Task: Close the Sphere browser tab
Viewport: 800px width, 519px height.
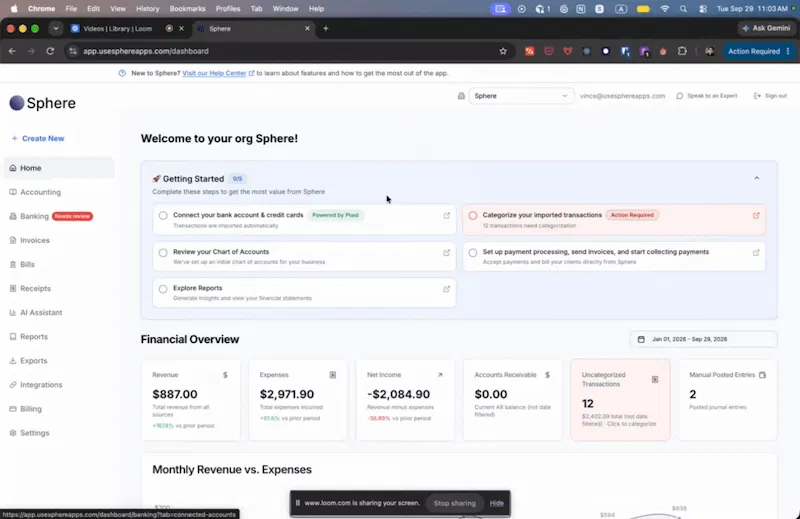Action: pos(307,29)
